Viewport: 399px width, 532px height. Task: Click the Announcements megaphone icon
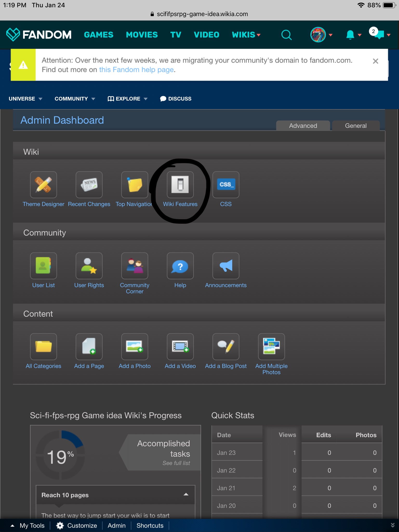tap(226, 266)
